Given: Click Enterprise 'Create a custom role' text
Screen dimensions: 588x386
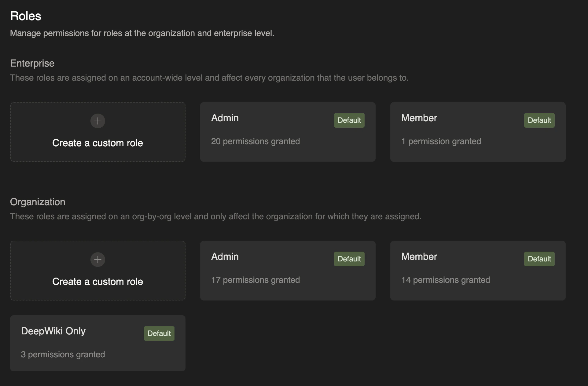Looking at the screenshot, I should [x=97, y=143].
